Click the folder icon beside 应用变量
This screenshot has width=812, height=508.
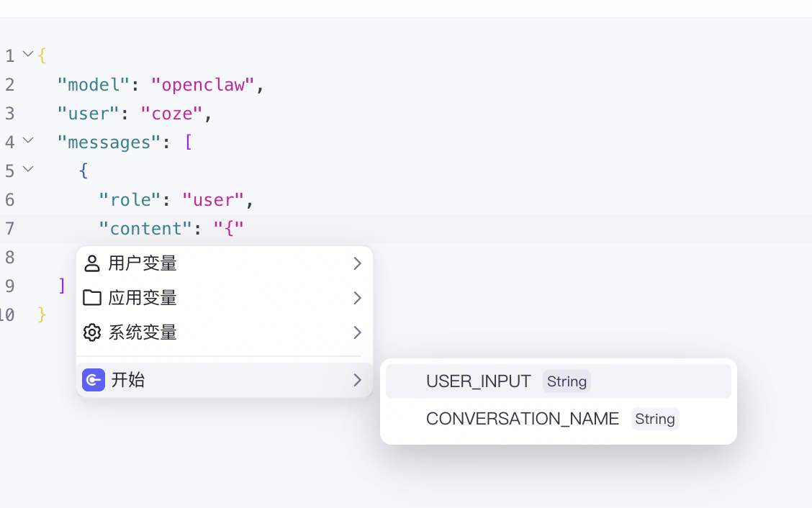91,298
